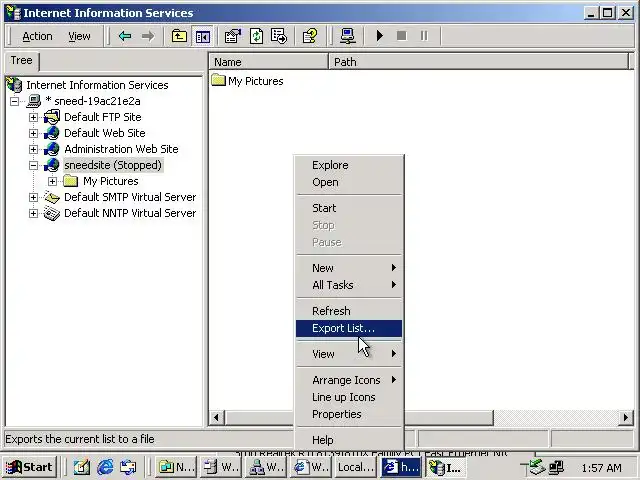This screenshot has height=480, width=640.
Task: Switch to the 'N...' taskbar button
Action: 176,467
